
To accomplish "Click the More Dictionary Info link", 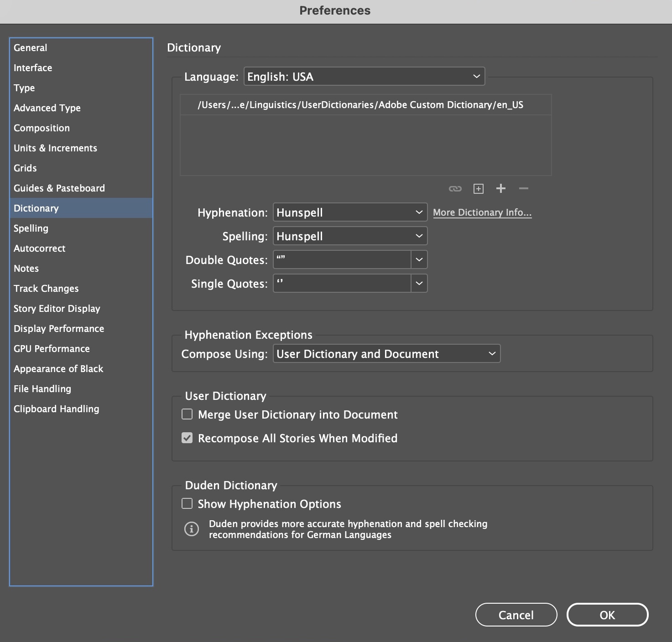I will (x=482, y=212).
